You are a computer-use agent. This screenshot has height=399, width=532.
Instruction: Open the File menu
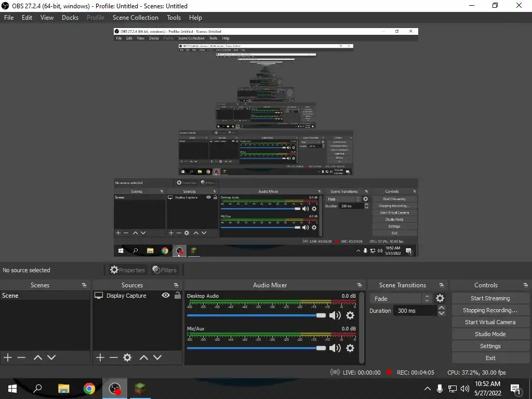click(x=9, y=18)
